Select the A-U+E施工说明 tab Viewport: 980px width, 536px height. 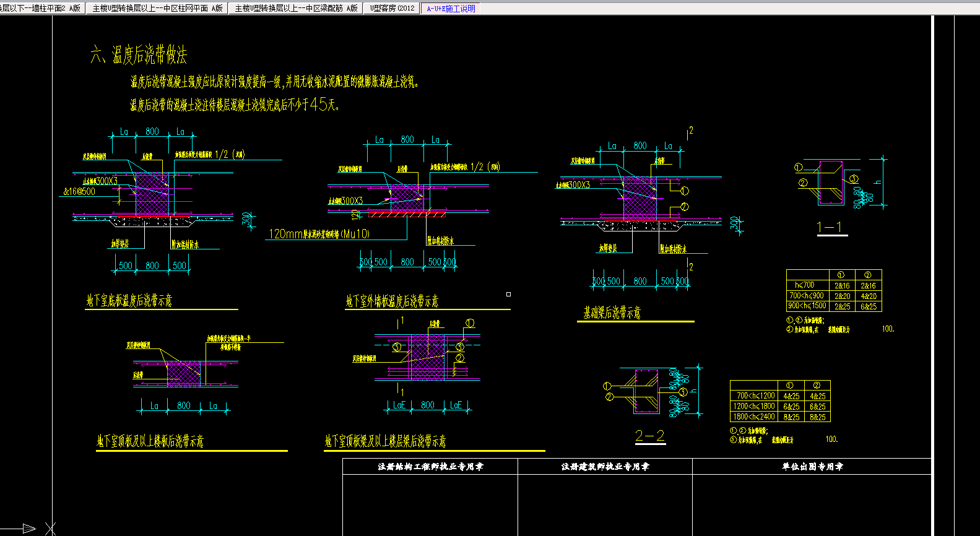[451, 9]
